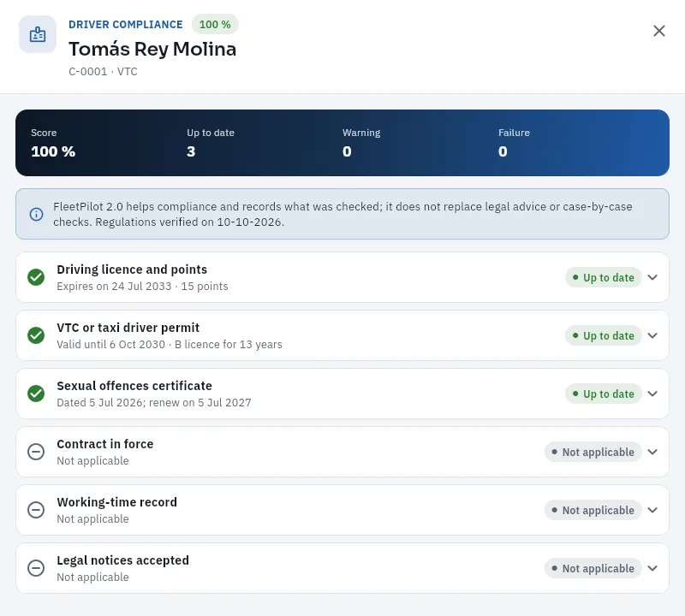
Task: Click the Contract in force title
Action: point(105,444)
